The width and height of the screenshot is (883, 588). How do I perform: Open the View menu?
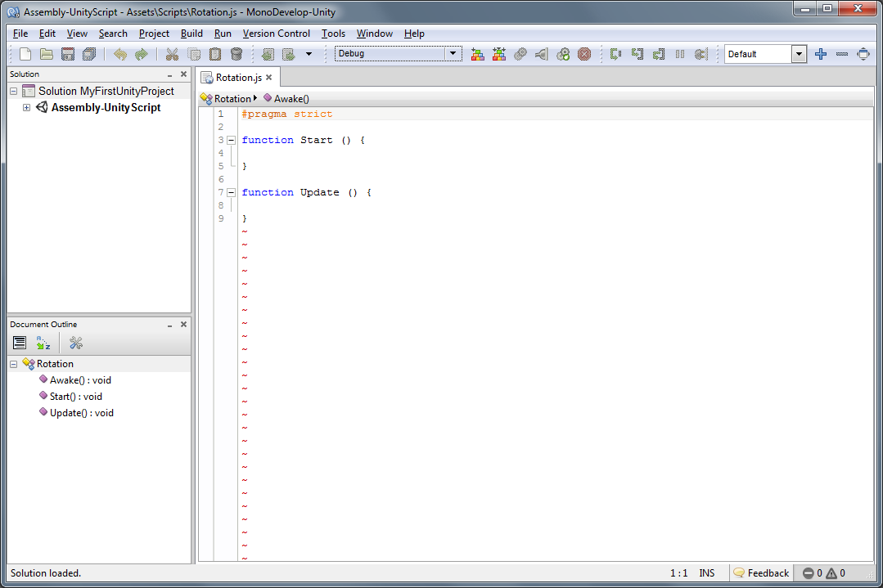(77, 34)
